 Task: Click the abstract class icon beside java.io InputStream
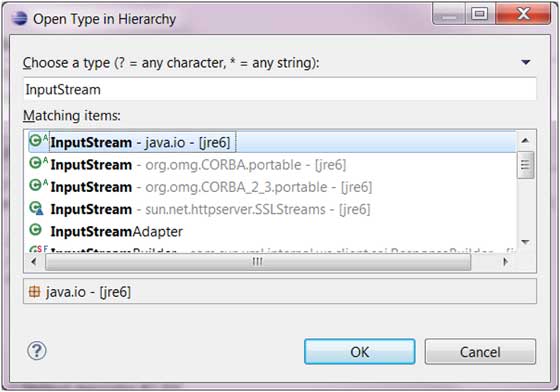pyautogui.click(x=38, y=141)
